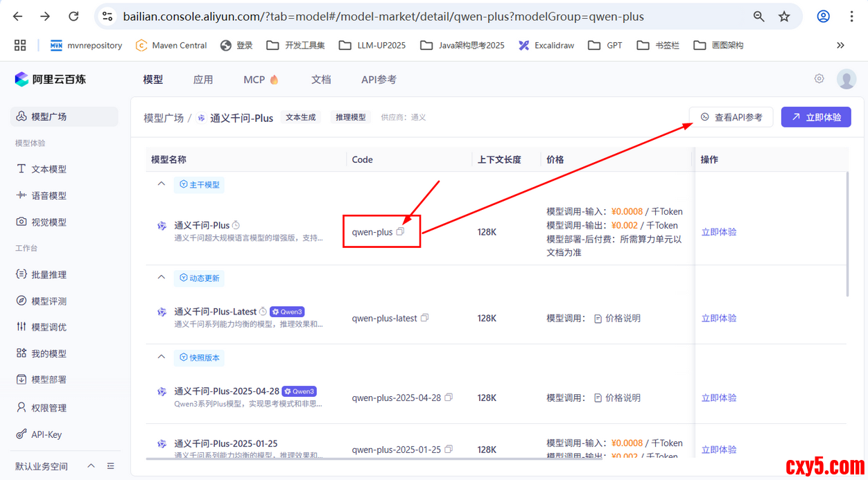Collapse the 动态更新 group
This screenshot has height=480, width=868.
point(162,278)
